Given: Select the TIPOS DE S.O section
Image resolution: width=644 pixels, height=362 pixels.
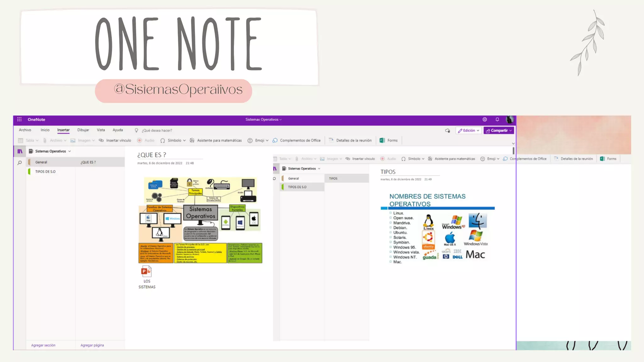Looking at the screenshot, I should (x=45, y=172).
